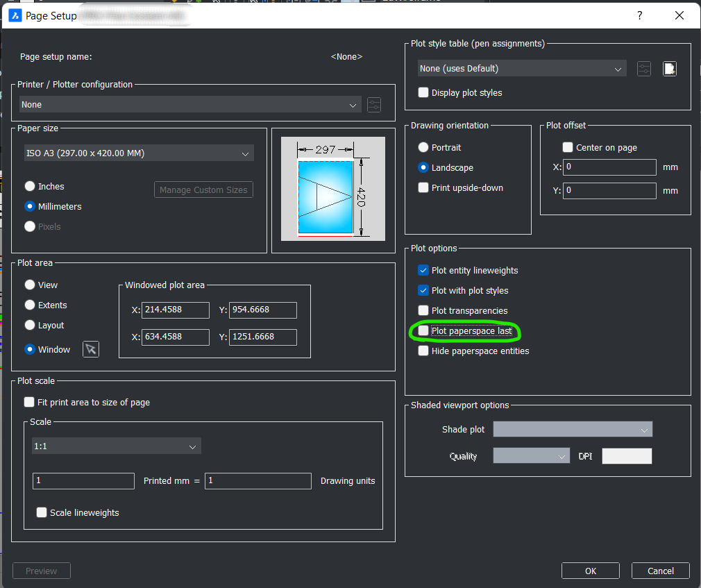Click the pick window area arrow icon
The width and height of the screenshot is (701, 588).
click(91, 349)
